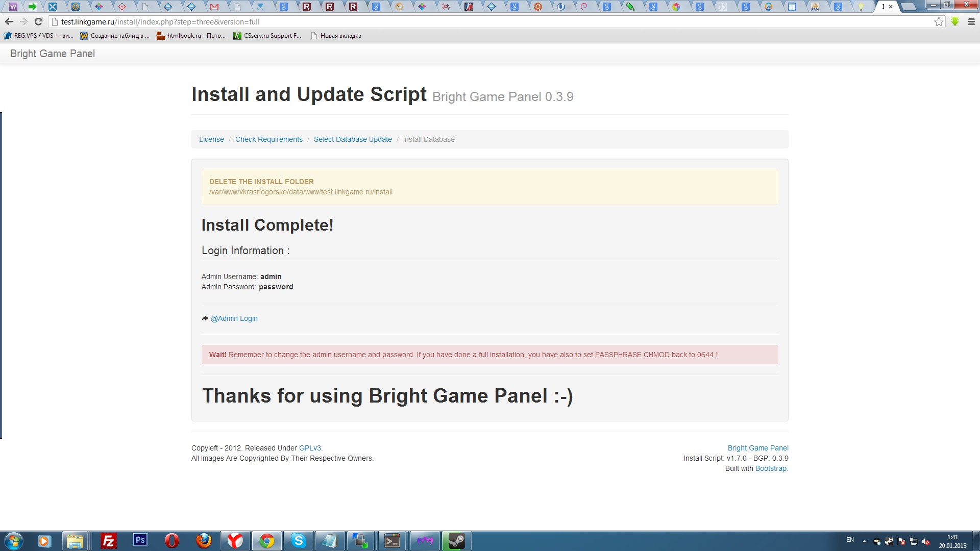The height and width of the screenshot is (551, 980).
Task: Click the Install Database breadcrumb text
Action: coord(429,139)
